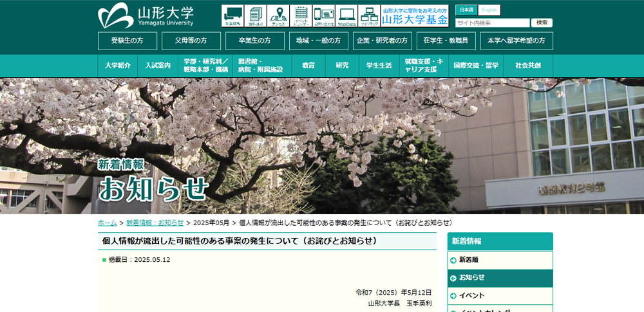This screenshot has height=312, width=644.
Task: Switch language to 日本語
Action: (466, 10)
